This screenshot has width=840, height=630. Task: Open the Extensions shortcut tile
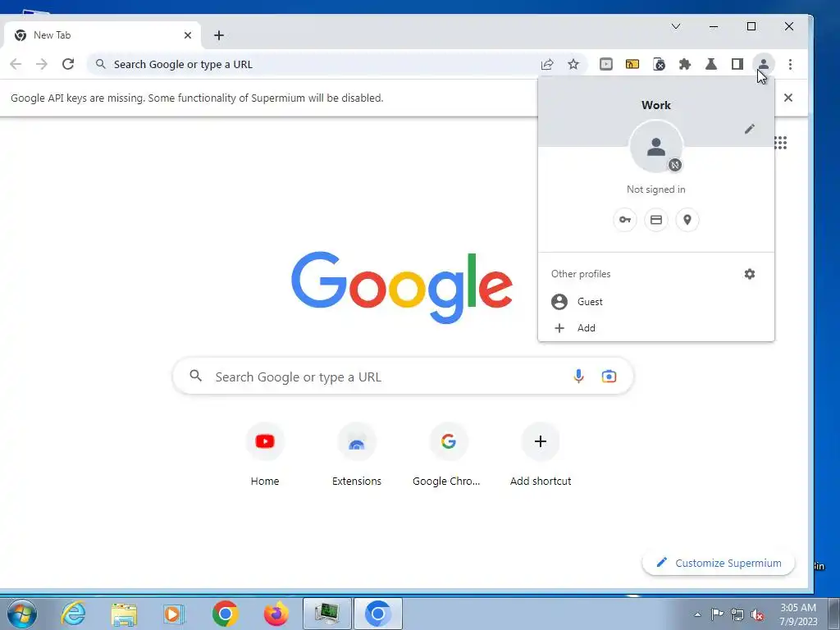[356, 454]
